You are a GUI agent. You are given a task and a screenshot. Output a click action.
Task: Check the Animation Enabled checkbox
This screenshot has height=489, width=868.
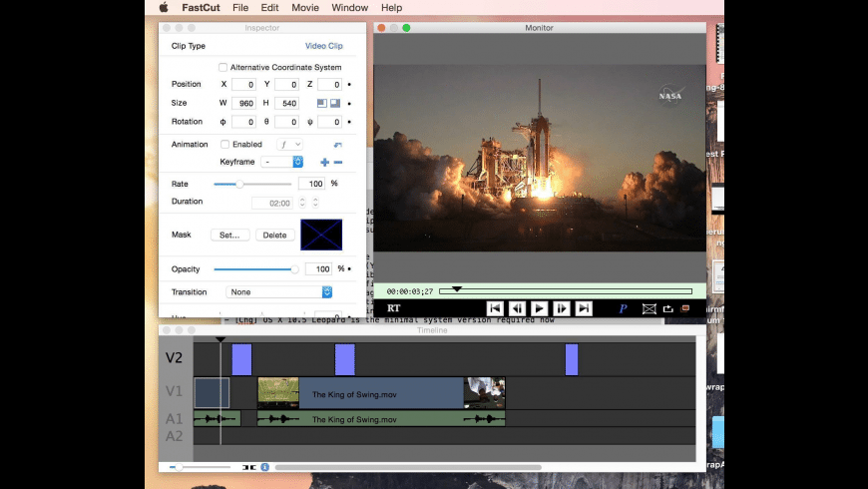coord(224,144)
